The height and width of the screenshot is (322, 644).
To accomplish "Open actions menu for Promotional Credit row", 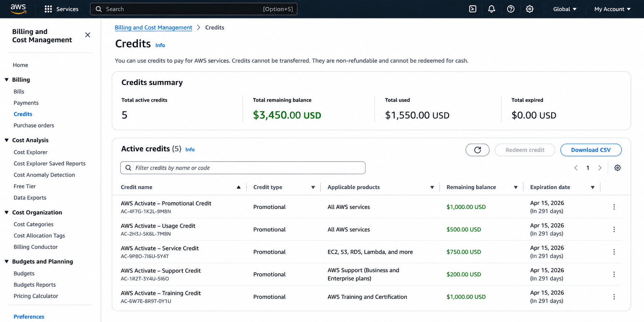I will click(x=614, y=207).
